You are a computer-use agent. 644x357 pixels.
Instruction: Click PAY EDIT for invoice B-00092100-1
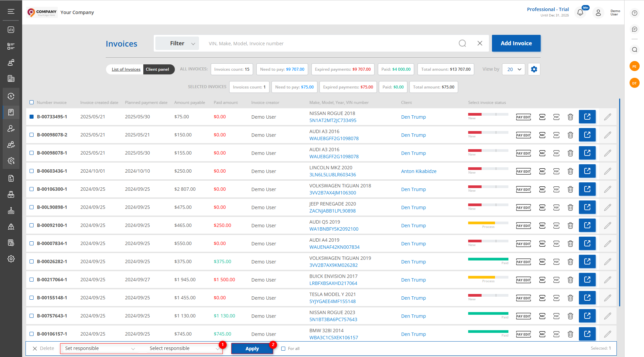[523, 226]
